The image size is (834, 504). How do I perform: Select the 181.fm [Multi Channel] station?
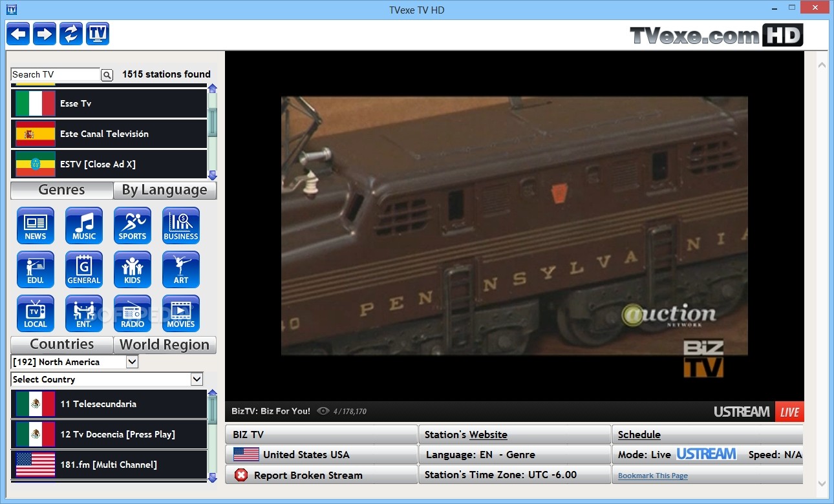pos(109,465)
